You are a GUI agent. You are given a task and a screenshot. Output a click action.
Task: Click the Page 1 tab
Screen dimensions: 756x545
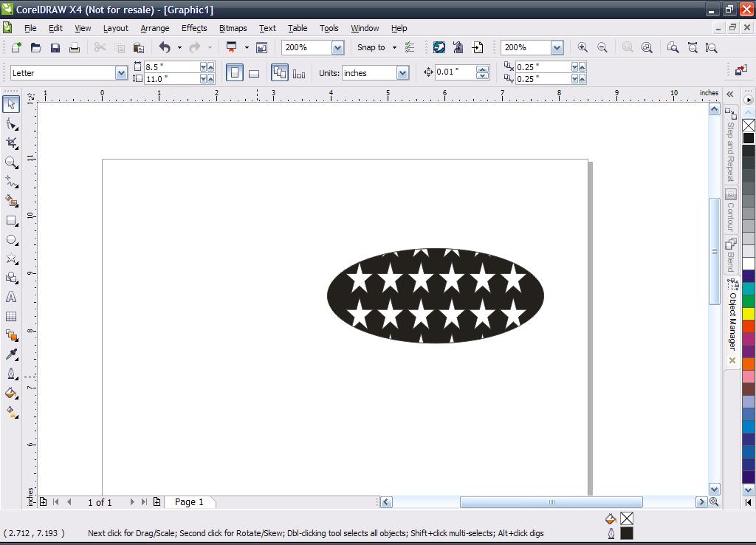(x=189, y=502)
